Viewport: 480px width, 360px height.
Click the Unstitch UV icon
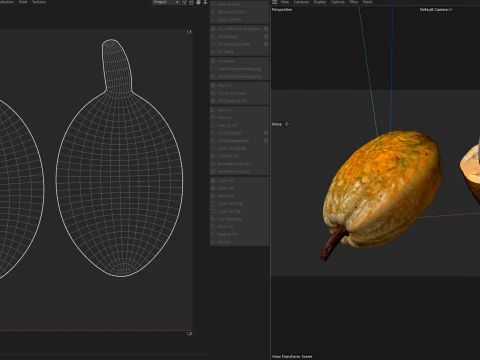[213, 156]
